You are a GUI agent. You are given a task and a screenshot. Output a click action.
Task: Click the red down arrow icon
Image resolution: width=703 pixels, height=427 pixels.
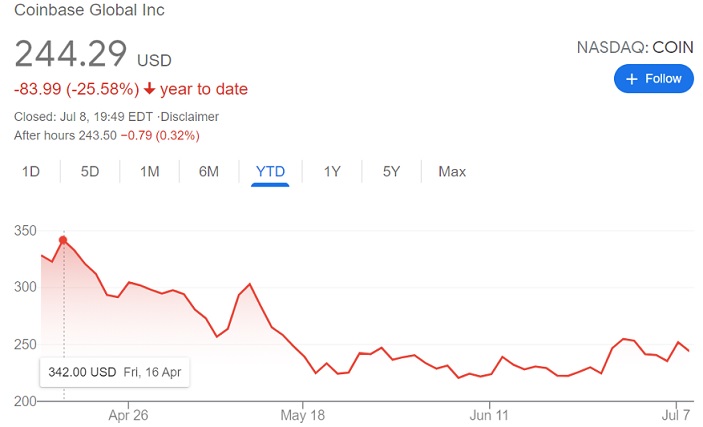149,89
